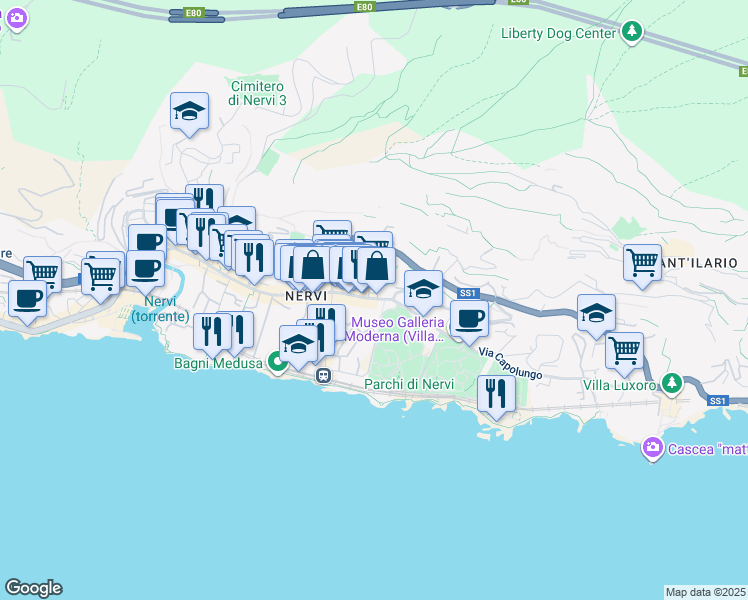The image size is (748, 600).
Task: Click the cafe marker beside the SS1 road badge
Action: [x=469, y=318]
